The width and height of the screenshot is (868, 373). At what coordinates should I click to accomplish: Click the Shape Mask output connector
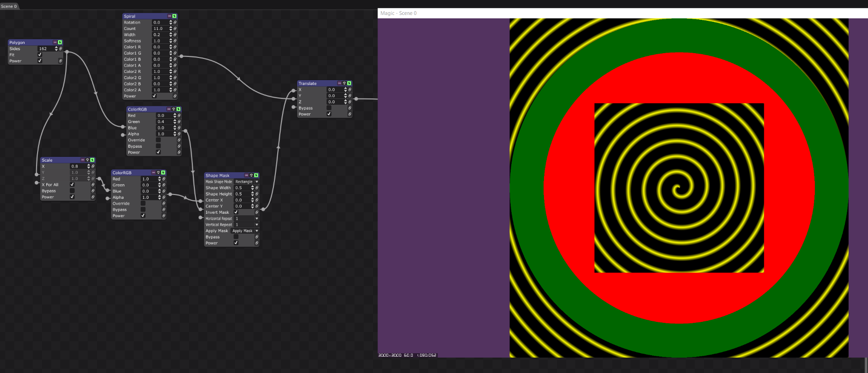tap(263, 209)
